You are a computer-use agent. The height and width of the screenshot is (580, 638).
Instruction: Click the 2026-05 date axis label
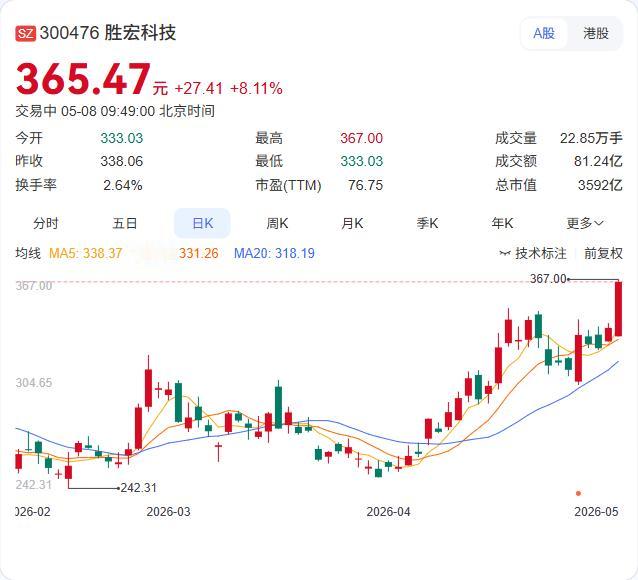[x=596, y=512]
